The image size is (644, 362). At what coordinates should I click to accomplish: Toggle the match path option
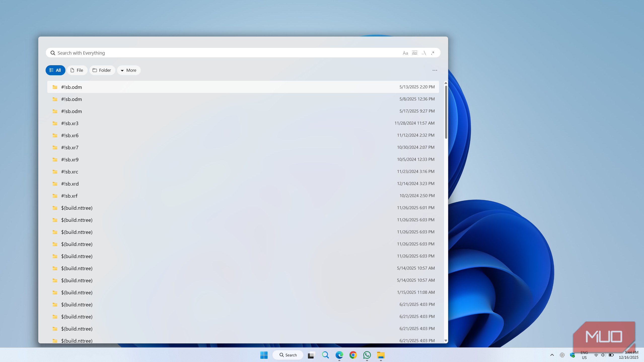(424, 53)
